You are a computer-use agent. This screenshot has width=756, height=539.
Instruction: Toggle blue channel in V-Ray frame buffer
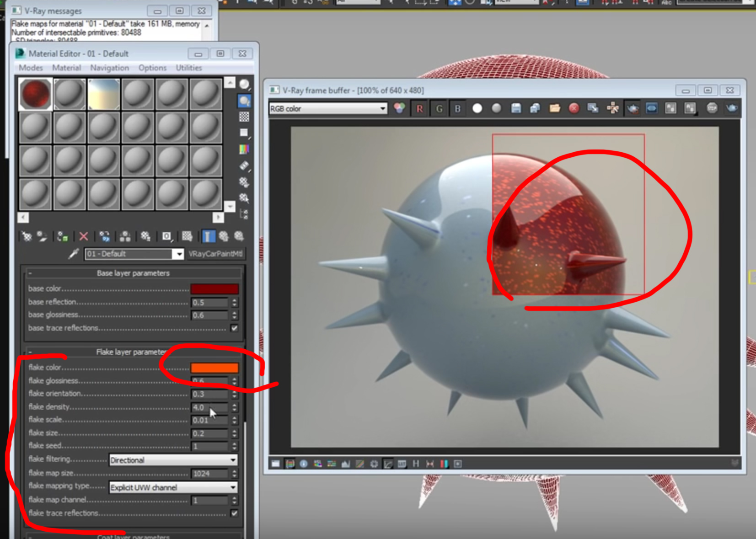tap(458, 109)
